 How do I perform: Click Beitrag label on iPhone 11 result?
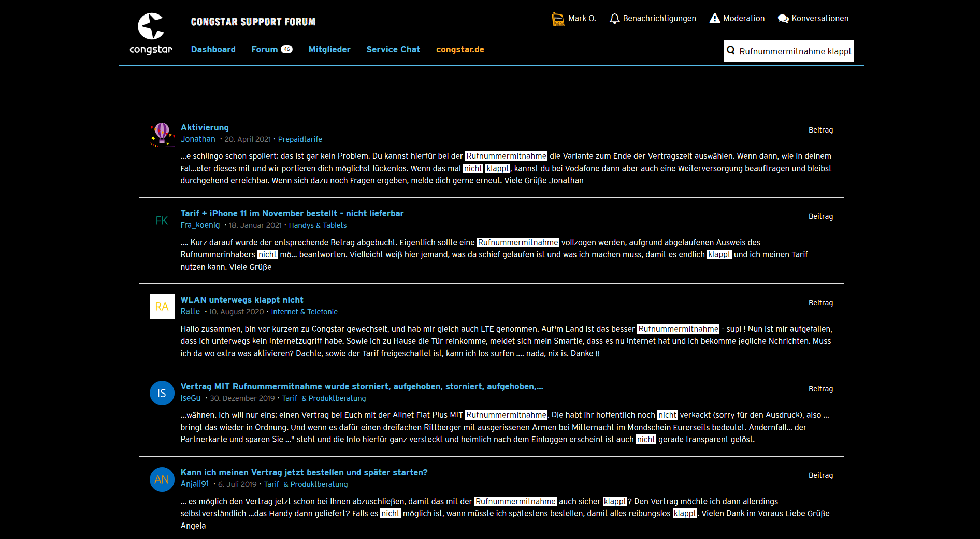pos(820,216)
